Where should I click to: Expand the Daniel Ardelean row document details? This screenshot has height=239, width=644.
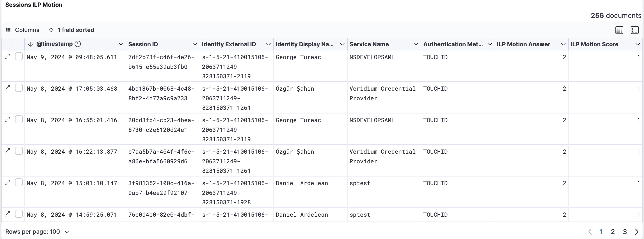click(x=7, y=183)
